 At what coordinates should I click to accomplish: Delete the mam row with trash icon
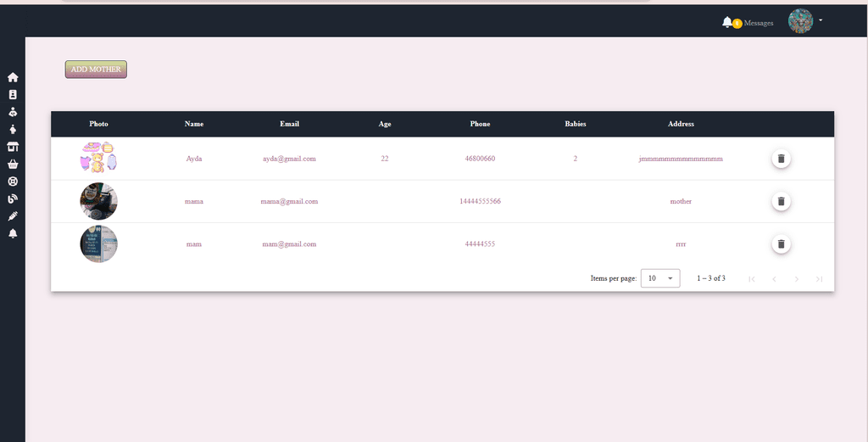click(x=781, y=243)
